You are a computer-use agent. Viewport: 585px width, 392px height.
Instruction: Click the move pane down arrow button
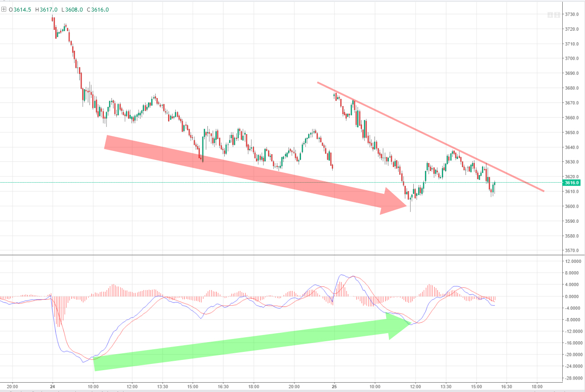(x=551, y=16)
